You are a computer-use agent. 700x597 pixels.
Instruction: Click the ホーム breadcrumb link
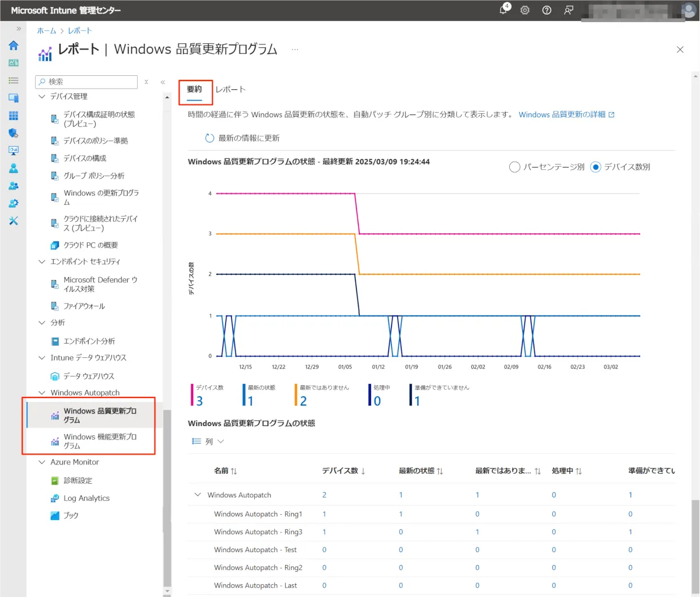click(47, 31)
